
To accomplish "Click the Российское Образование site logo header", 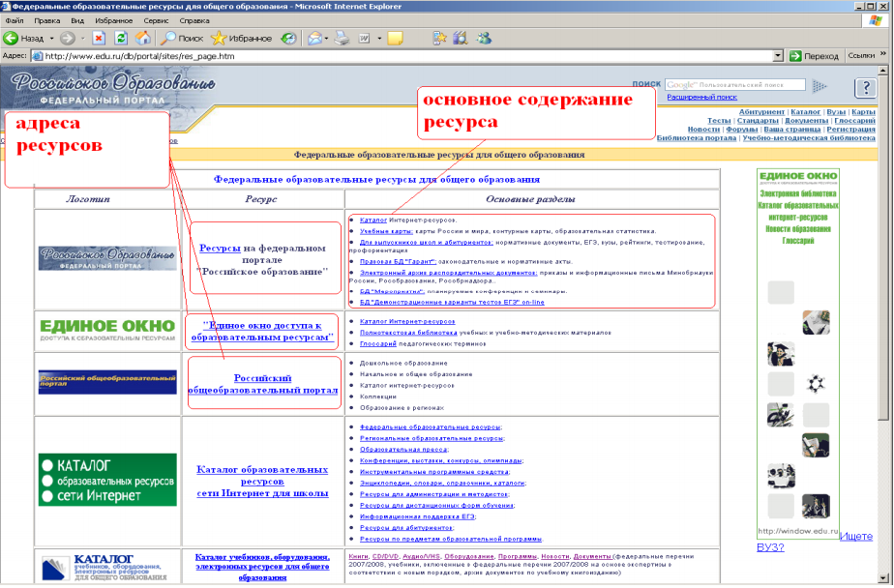I will pos(113,87).
